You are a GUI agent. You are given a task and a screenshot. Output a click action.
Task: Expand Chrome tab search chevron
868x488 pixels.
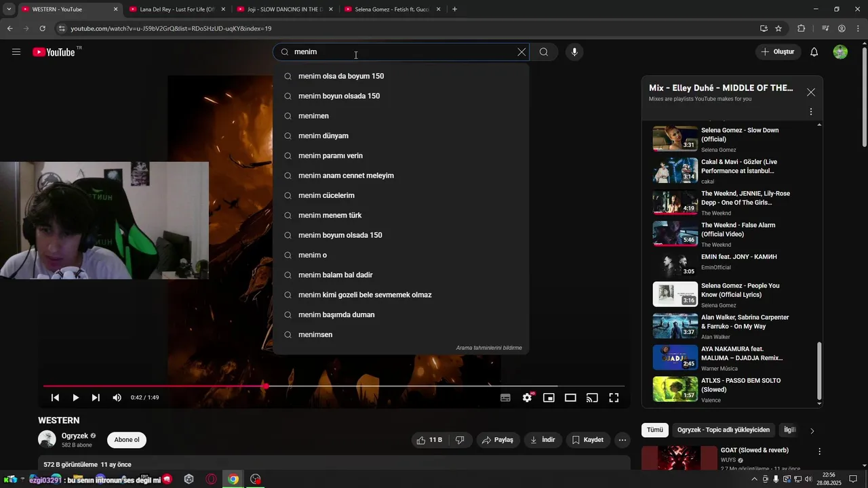point(9,9)
